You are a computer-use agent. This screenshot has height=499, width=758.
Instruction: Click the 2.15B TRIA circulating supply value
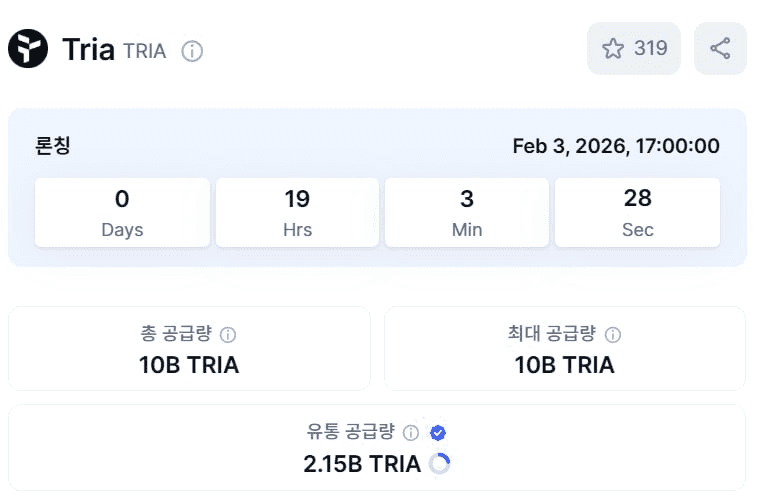[362, 464]
